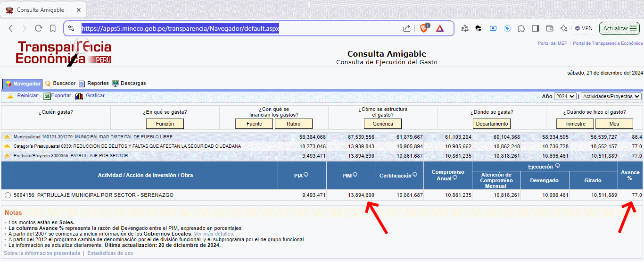Screen dimensions: 644x262
Task: Click the PIM column info icon
Action: (355, 175)
